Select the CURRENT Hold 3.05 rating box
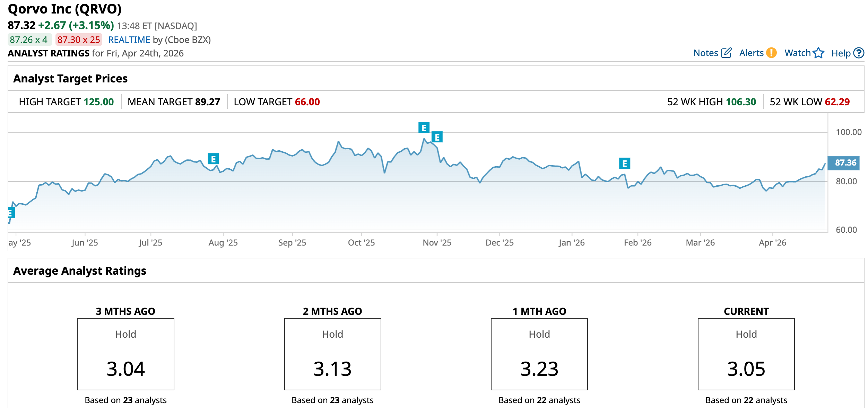This screenshot has width=868, height=408. coord(746,354)
